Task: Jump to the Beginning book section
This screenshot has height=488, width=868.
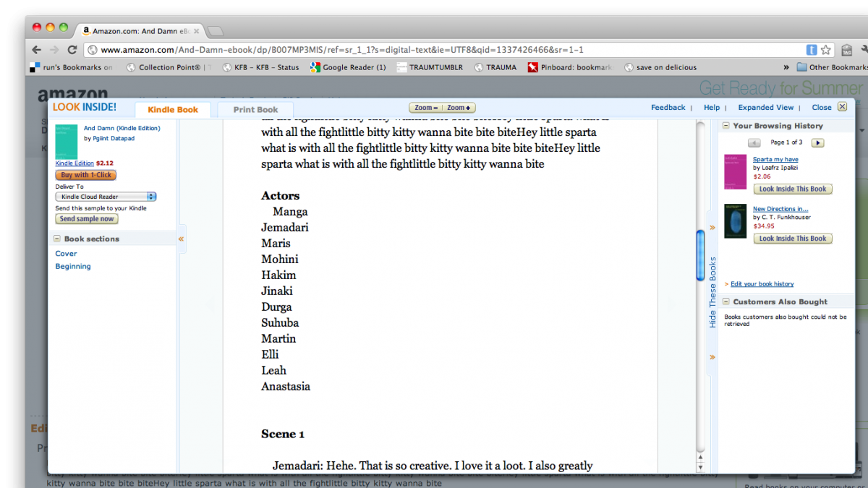Action: click(x=73, y=267)
